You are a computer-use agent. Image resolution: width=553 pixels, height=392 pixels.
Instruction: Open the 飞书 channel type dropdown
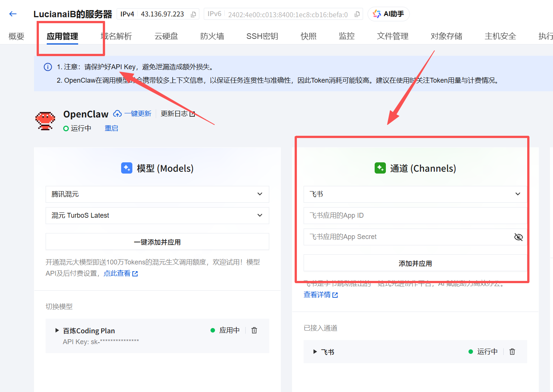click(x=415, y=194)
